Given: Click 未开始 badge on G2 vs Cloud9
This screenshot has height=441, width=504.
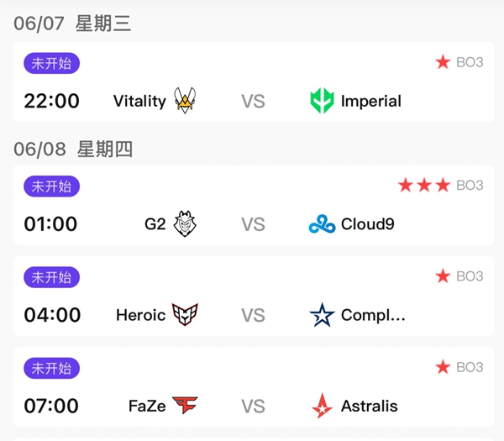Looking at the screenshot, I should coord(51,186).
